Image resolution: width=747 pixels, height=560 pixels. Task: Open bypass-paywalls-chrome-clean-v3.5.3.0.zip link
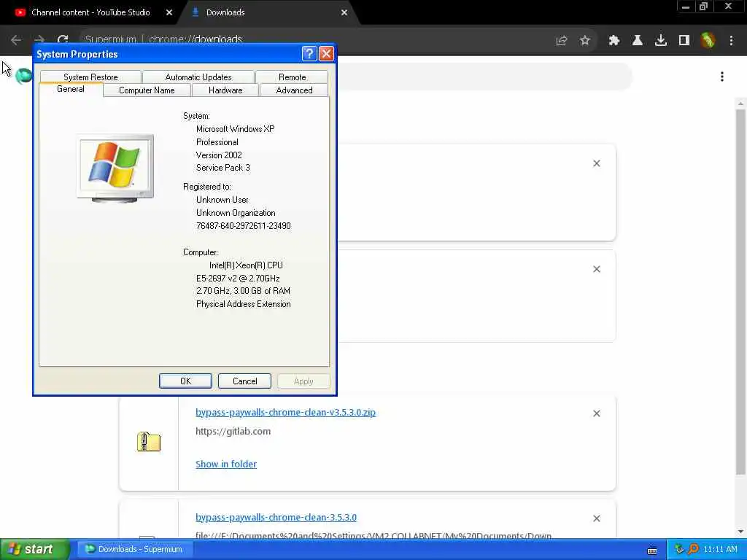point(285,413)
